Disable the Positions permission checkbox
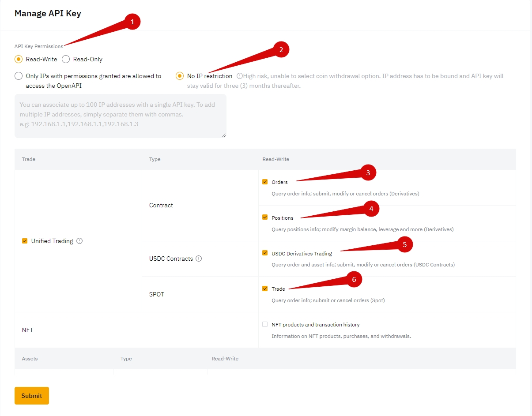532x416 pixels. (265, 217)
